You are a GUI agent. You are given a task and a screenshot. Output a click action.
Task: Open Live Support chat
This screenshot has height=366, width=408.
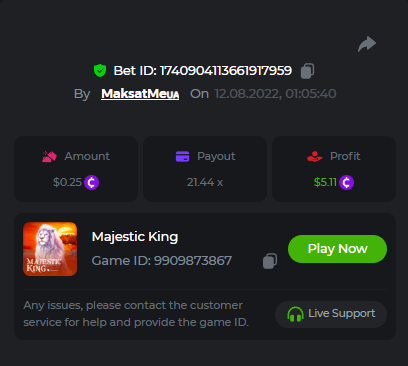click(331, 314)
